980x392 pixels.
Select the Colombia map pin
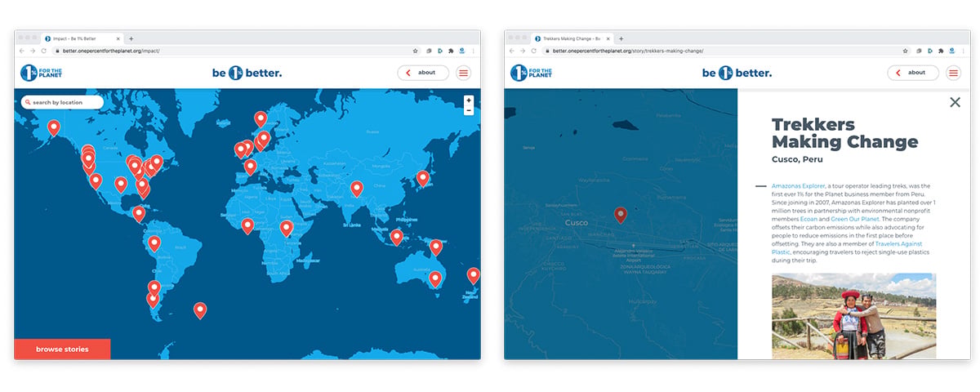[x=154, y=243]
